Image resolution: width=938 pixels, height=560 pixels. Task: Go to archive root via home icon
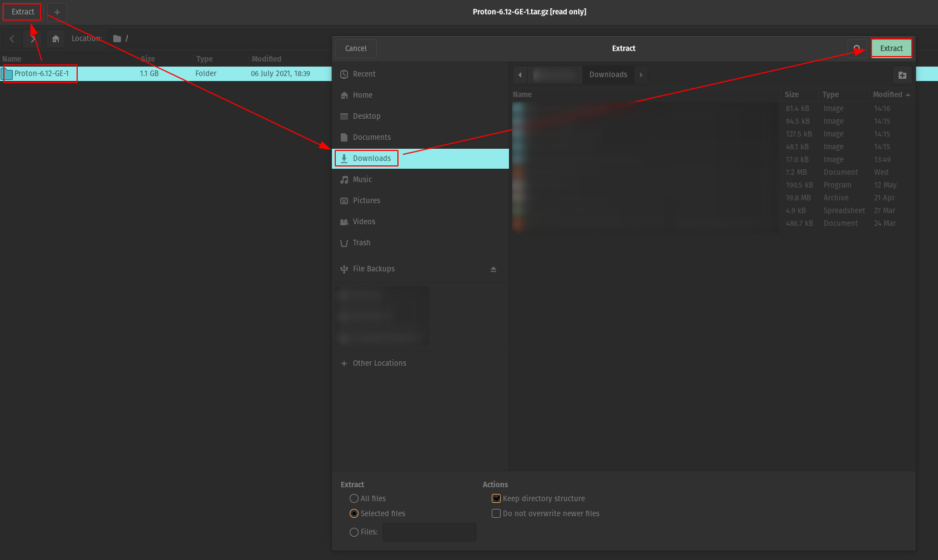click(56, 39)
